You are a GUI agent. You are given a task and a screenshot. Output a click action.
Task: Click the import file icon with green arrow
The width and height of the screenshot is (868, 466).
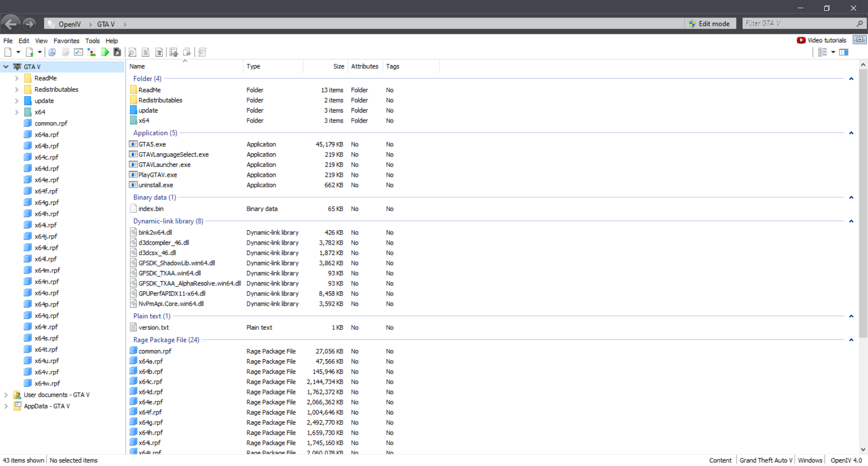point(29,52)
